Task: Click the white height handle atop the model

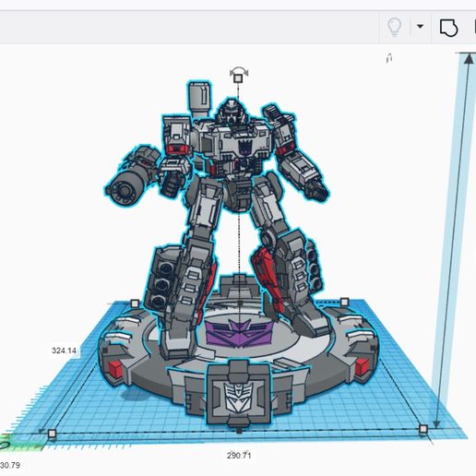Action: (x=238, y=78)
